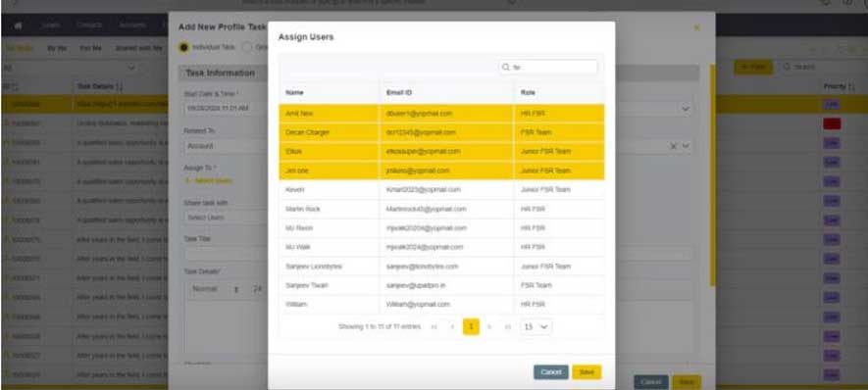Select user row MJ Walk
Screen dimensions: 868x390
pos(441,247)
